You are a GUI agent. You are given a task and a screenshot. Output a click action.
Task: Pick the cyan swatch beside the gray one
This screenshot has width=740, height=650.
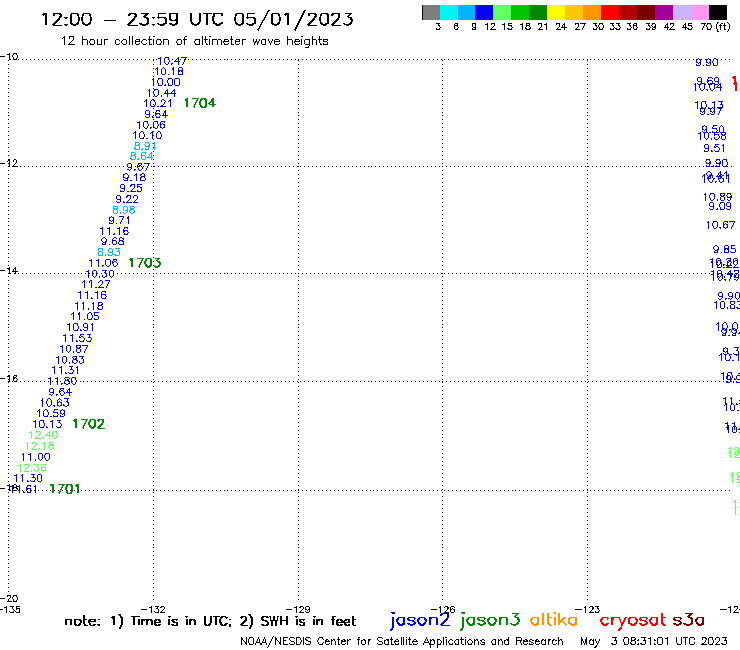click(449, 13)
